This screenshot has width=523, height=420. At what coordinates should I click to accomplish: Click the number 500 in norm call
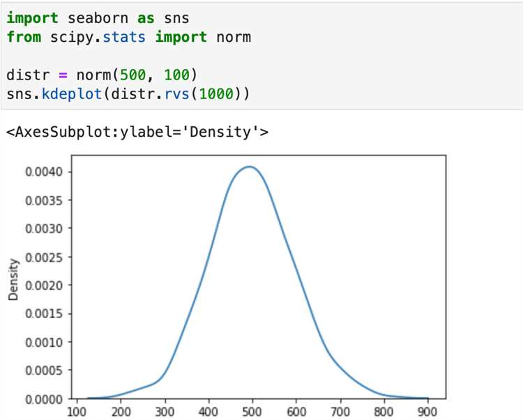[x=132, y=75]
